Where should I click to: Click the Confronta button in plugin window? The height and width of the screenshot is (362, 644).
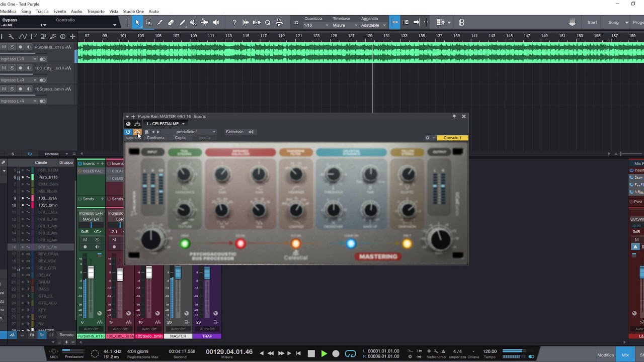(x=155, y=138)
